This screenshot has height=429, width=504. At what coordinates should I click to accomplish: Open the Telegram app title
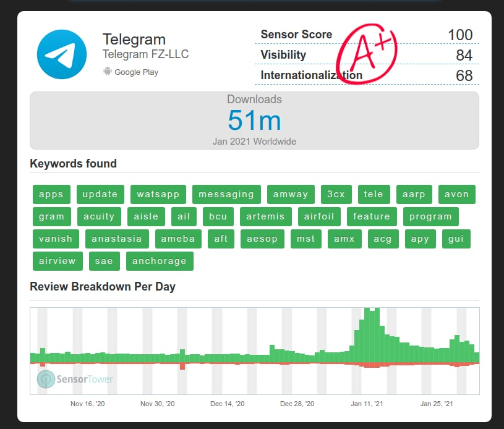(x=134, y=40)
